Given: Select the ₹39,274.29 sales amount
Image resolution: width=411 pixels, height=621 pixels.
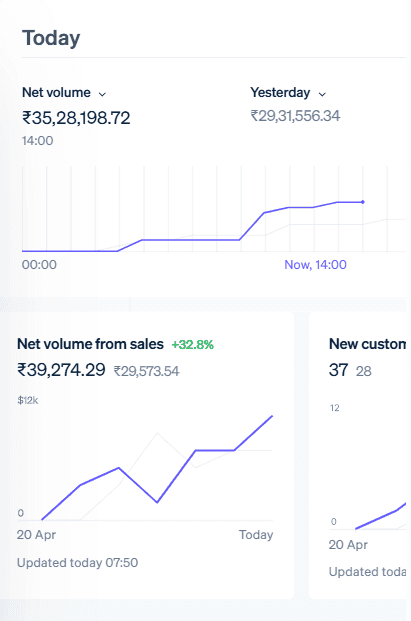Looking at the screenshot, I should [x=61, y=370].
